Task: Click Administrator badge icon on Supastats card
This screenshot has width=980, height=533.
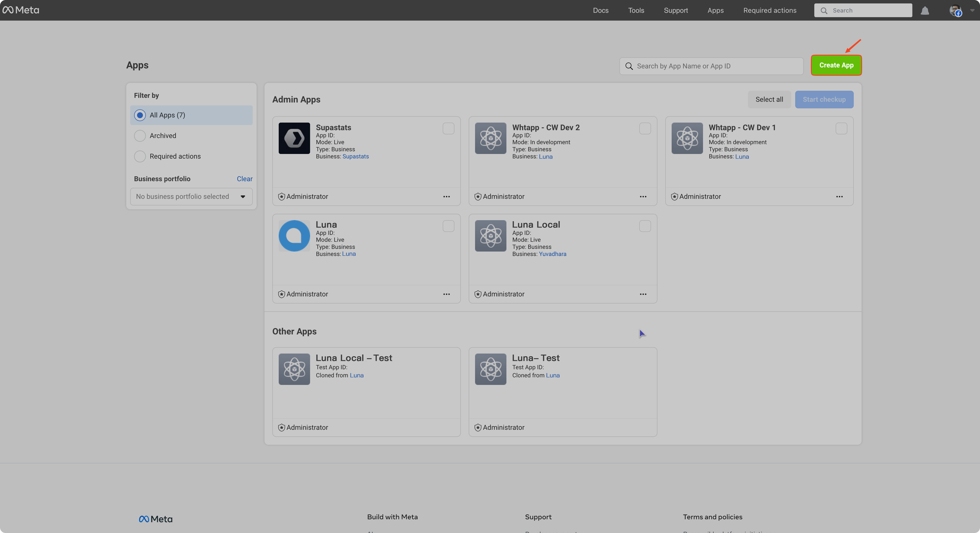Action: 281,197
